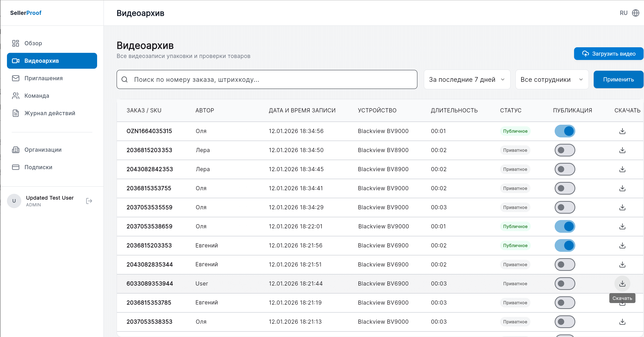Download video for order OZN1664035315
This screenshot has height=337, width=644.
pos(622,131)
